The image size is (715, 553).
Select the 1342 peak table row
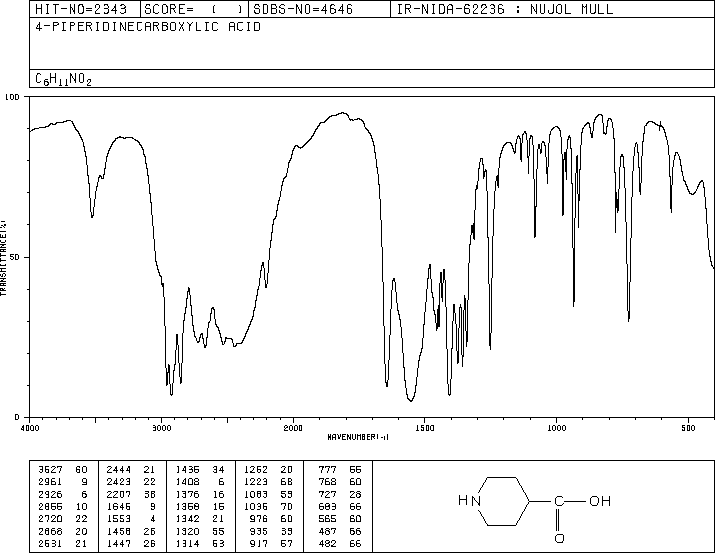point(200,519)
